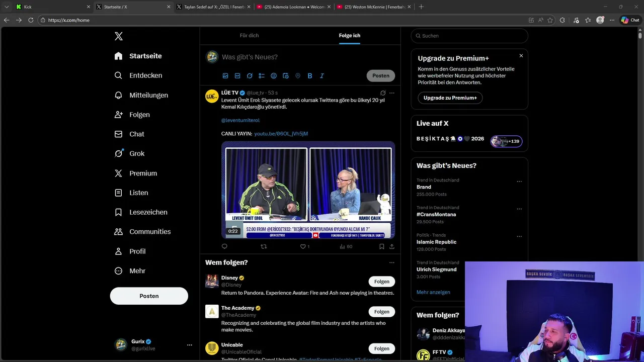Follow Unicable
The image size is (644, 362).
coord(382,348)
